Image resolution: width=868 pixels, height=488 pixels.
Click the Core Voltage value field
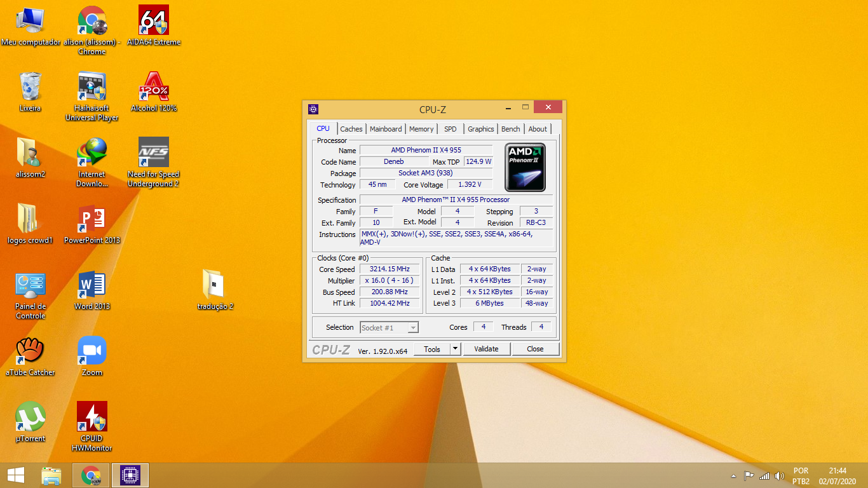[x=470, y=184]
